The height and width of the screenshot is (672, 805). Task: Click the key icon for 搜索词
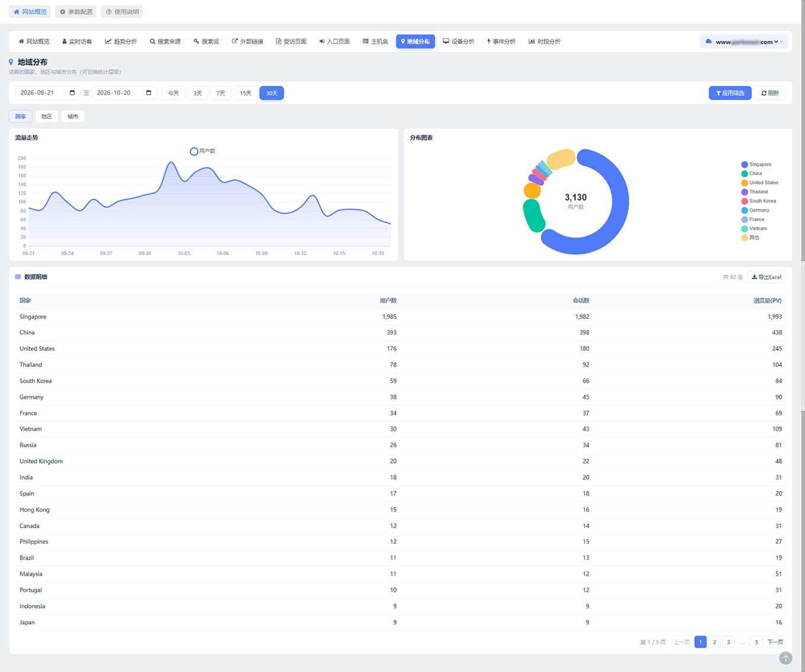(x=197, y=41)
